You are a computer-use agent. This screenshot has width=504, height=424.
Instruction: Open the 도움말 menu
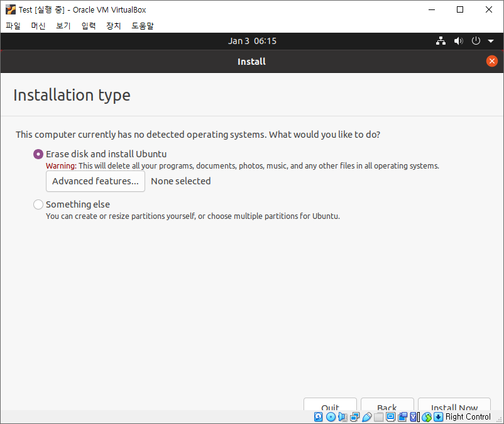[143, 26]
